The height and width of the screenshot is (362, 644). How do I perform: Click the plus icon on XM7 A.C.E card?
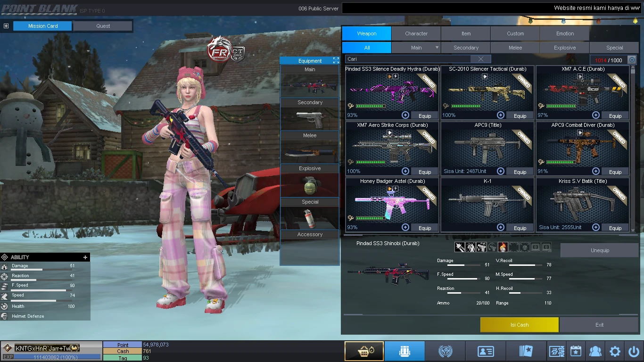(x=596, y=115)
